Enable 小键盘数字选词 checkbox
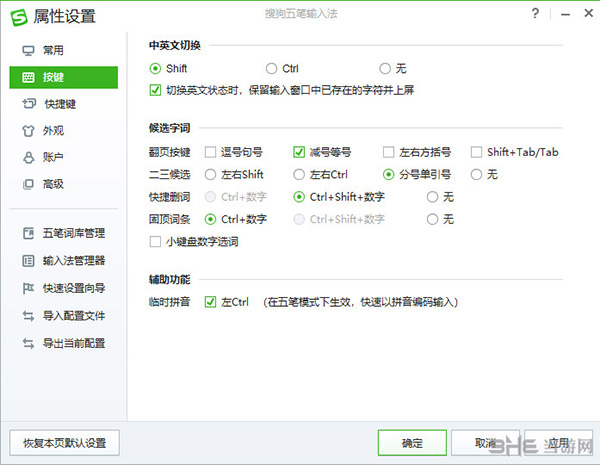Image resolution: width=600 pixels, height=465 pixels. pyautogui.click(x=155, y=242)
